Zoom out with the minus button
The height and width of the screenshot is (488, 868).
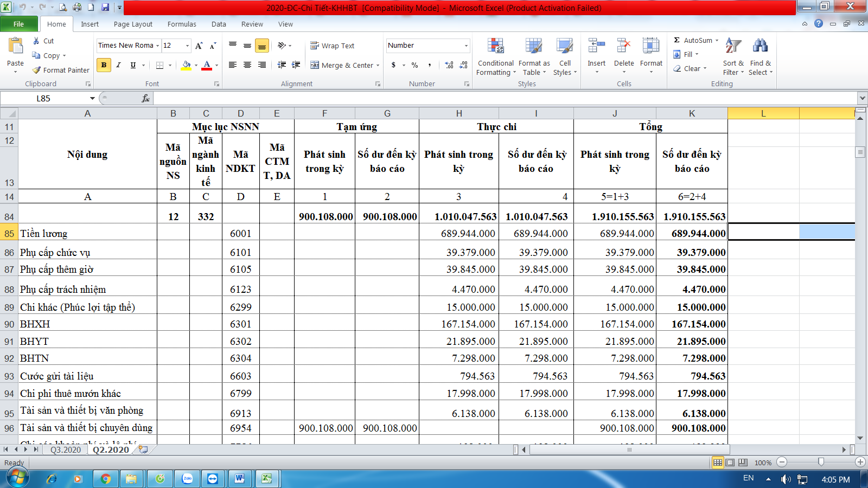(x=782, y=463)
